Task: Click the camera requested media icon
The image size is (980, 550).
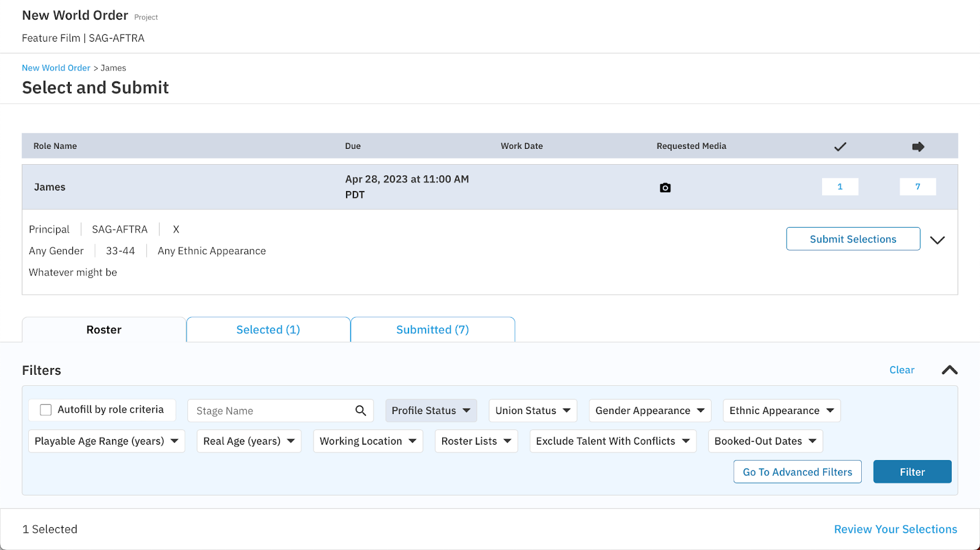Action: 665,187
